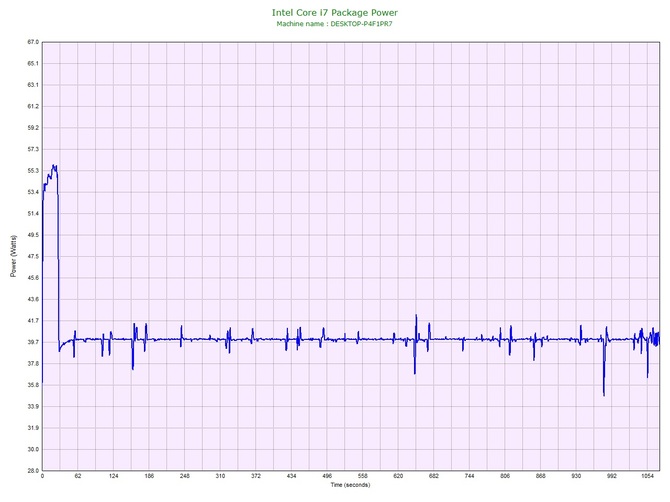Click x-axis tick label 1054
670x502 pixels.
click(647, 476)
